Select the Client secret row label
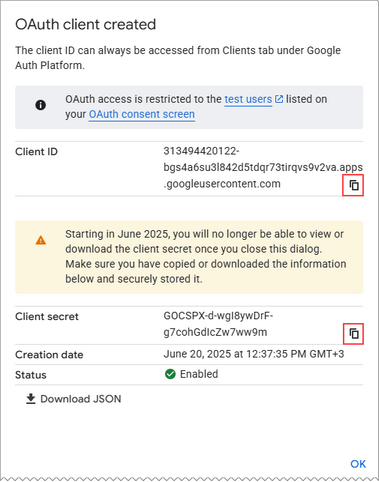This screenshot has height=482, width=379. 47,316
